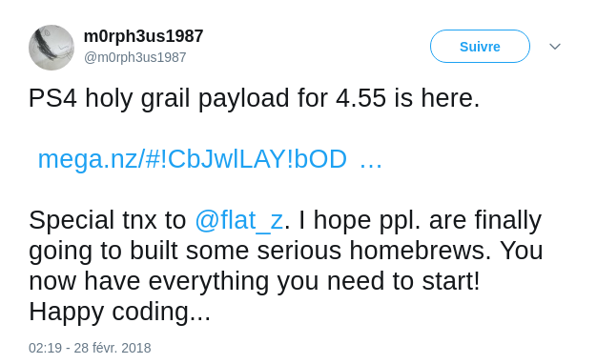Viewport: 597px width, 364px height.
Task: View the author's avatar image
Action: click(51, 48)
